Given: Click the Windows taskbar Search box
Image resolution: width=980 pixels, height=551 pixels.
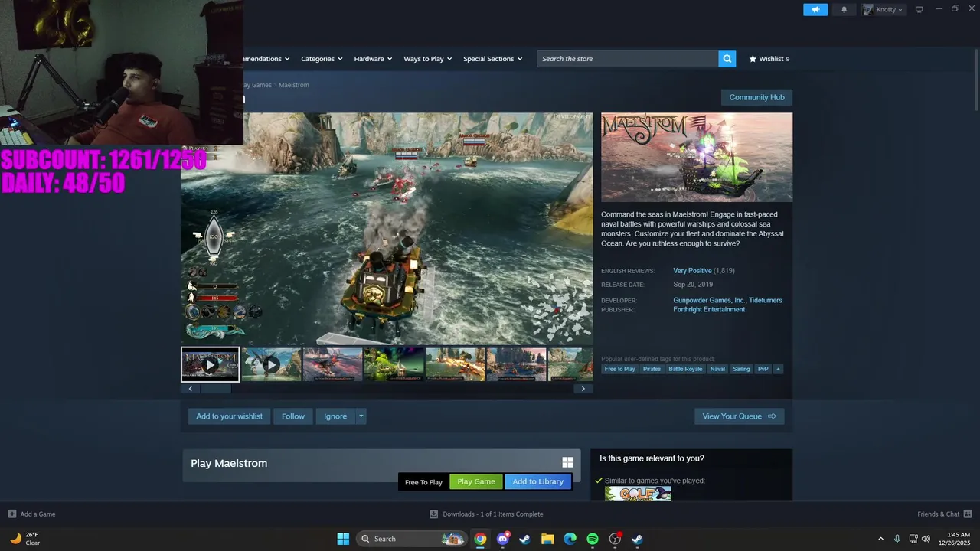Looking at the screenshot, I should [412, 539].
